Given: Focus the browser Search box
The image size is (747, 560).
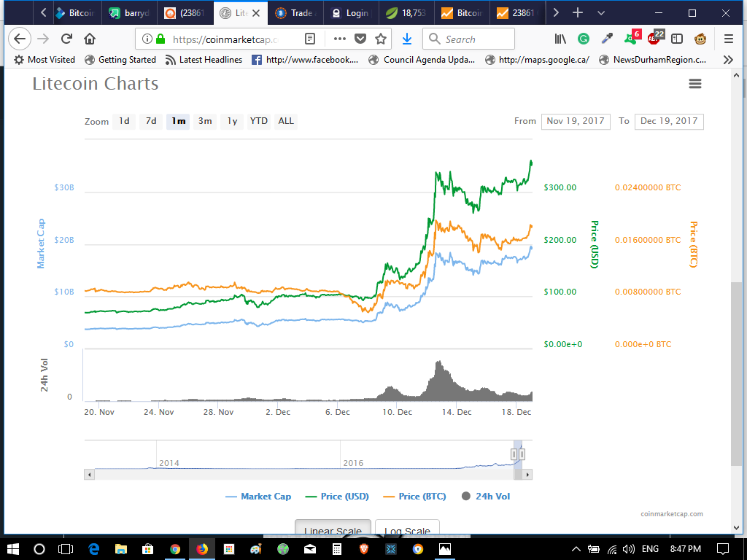Looking at the screenshot, I should (x=468, y=39).
